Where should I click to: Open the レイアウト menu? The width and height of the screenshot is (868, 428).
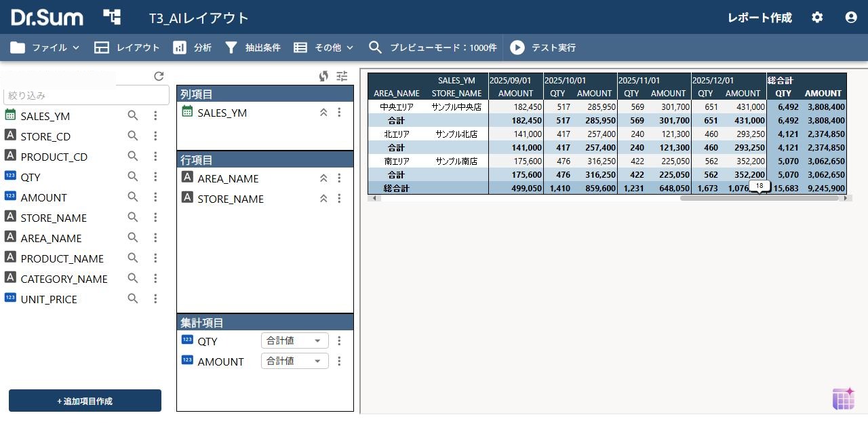coord(127,47)
